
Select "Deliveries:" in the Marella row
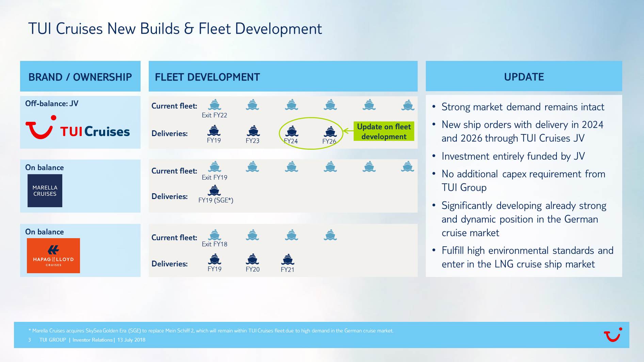click(x=170, y=196)
